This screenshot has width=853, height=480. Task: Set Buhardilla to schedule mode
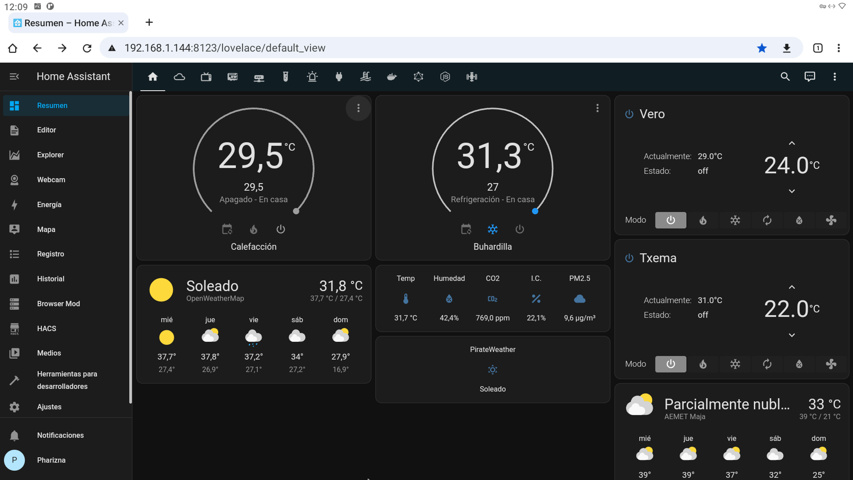tap(466, 229)
